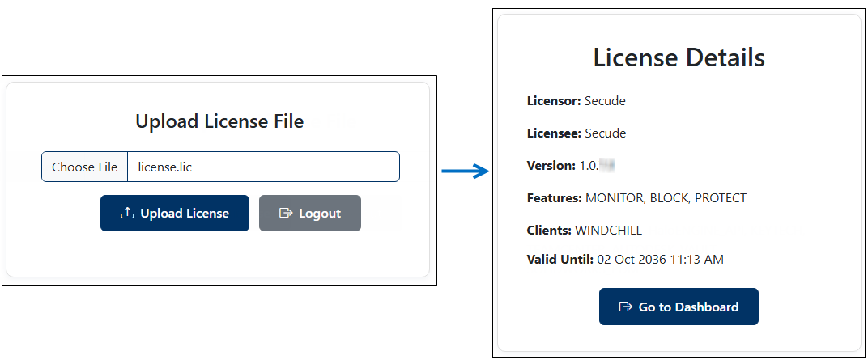
Task: Select the License Details heading
Action: (x=679, y=58)
